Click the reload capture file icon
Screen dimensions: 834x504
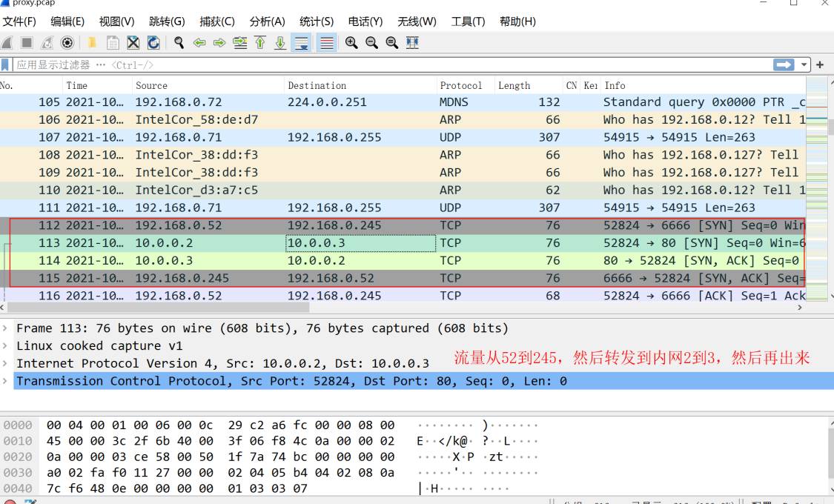coord(153,43)
